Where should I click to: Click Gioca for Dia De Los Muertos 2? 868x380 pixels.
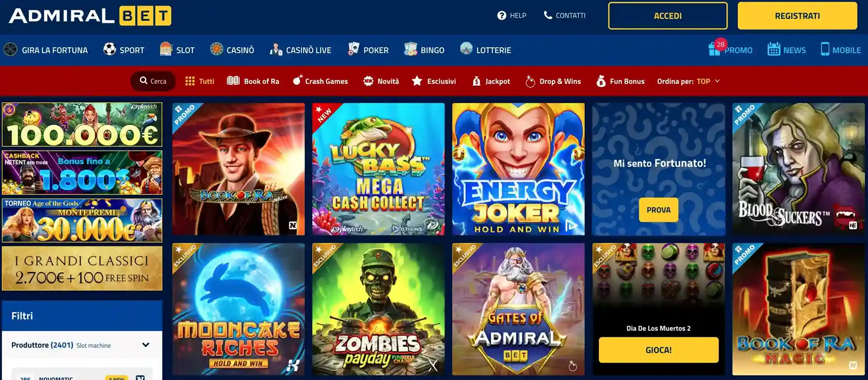(x=658, y=350)
